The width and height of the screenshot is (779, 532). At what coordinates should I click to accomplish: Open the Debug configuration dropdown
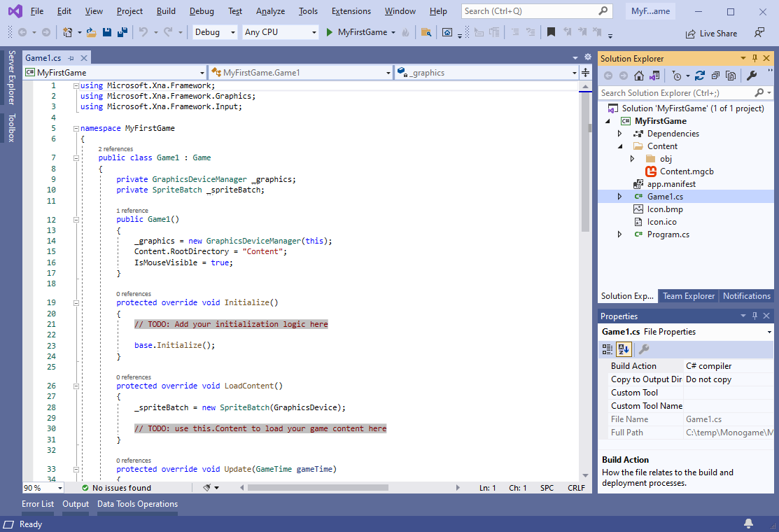(x=215, y=32)
